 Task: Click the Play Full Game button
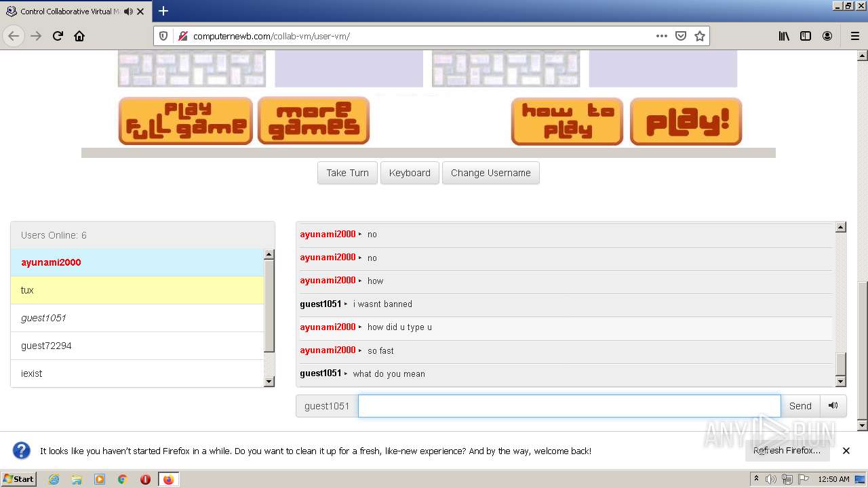(x=186, y=121)
